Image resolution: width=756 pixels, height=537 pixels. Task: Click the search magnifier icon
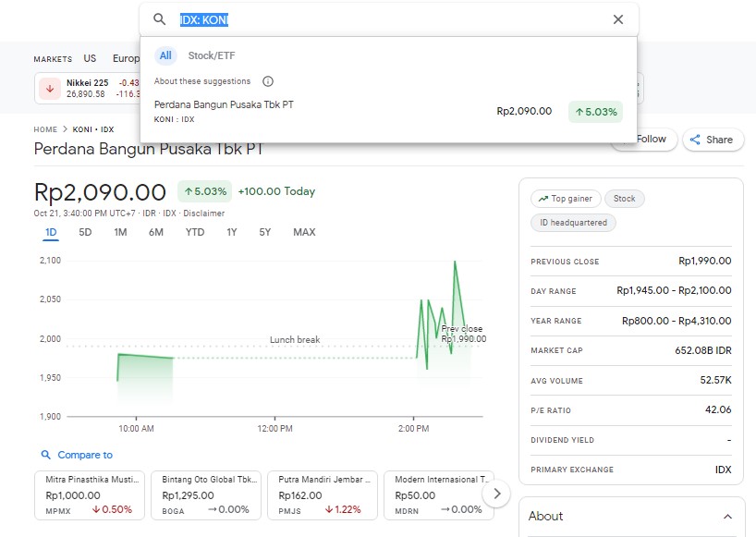159,19
